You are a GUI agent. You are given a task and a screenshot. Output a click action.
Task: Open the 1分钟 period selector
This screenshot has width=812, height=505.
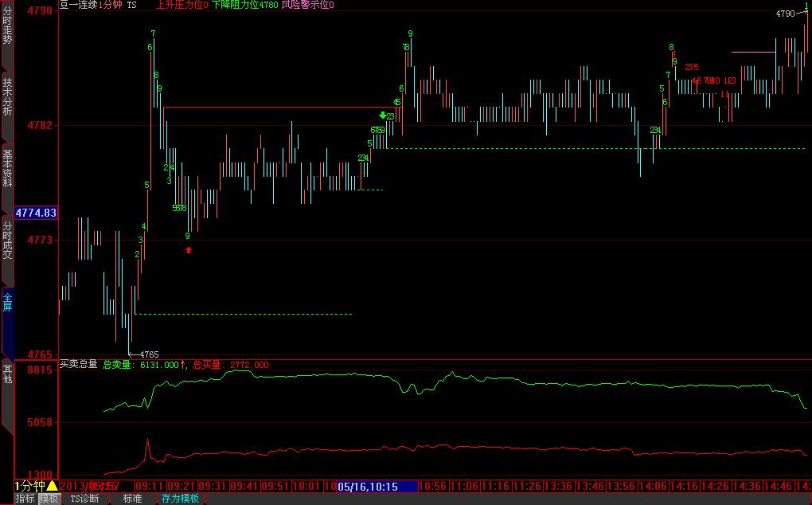(x=29, y=486)
